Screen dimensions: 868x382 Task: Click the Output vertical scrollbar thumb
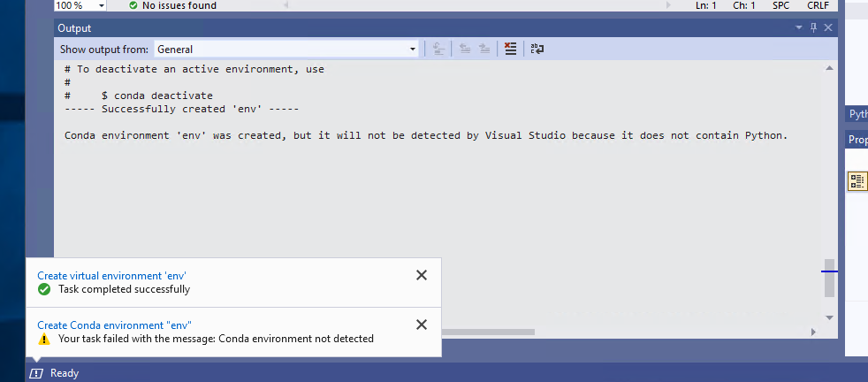(x=829, y=278)
